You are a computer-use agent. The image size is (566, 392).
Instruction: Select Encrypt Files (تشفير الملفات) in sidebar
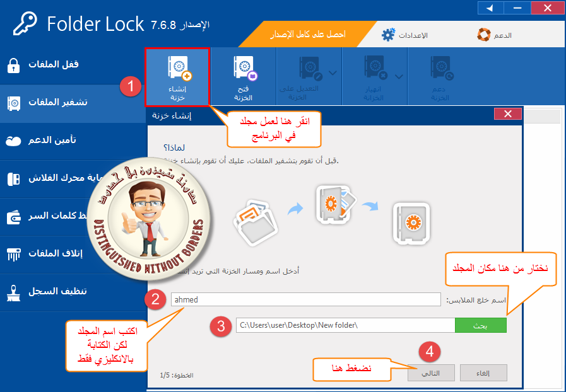72,103
